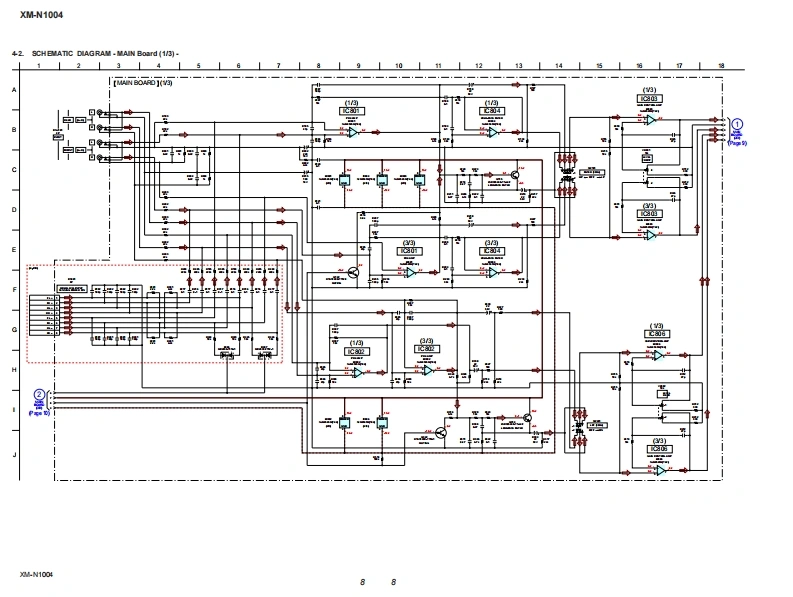Click row letter J on the left ruler
The image size is (793, 597).
pos(14,454)
